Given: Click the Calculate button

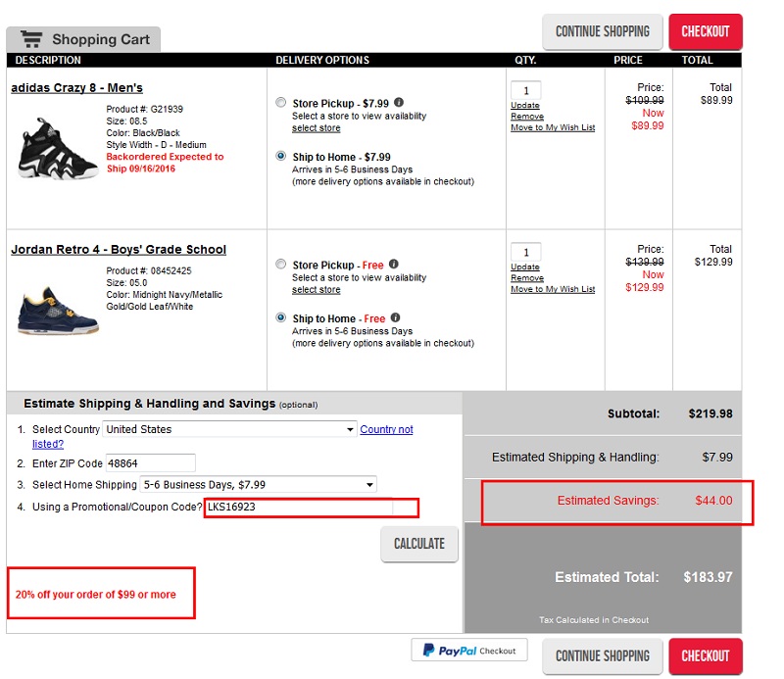Looking at the screenshot, I should [x=419, y=544].
